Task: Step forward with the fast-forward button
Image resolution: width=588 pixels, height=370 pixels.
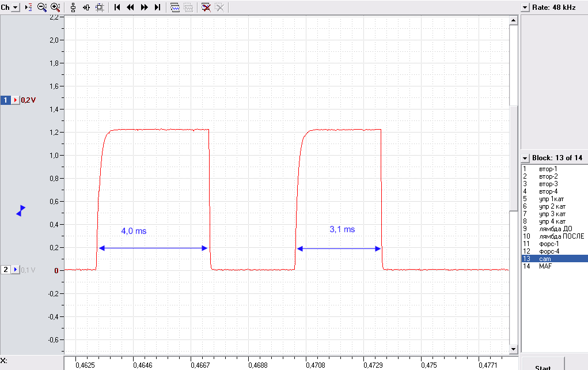Action: pos(144,7)
